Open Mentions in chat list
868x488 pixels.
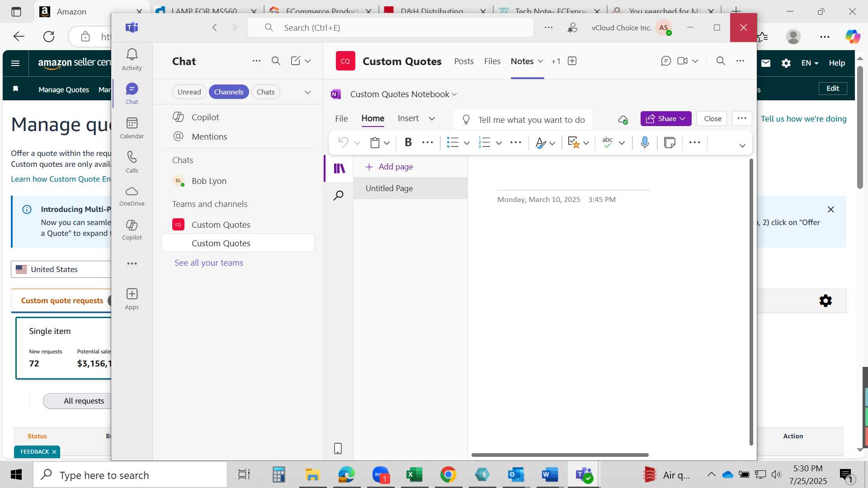238,136
